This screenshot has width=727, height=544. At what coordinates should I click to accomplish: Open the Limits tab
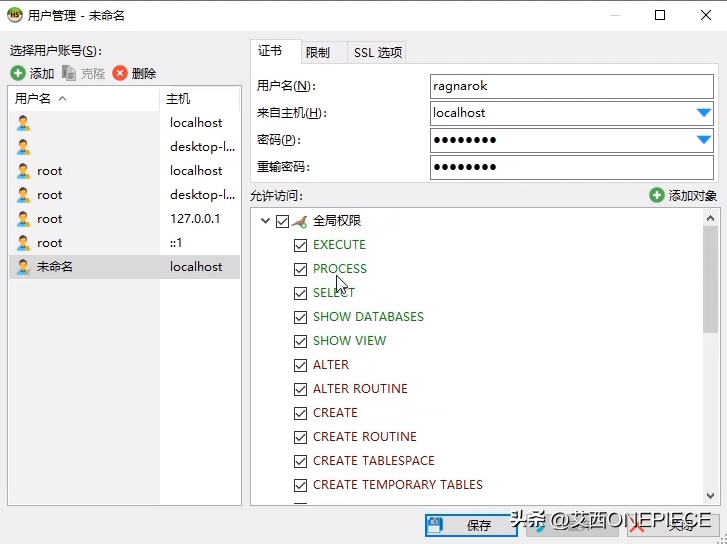(317, 52)
